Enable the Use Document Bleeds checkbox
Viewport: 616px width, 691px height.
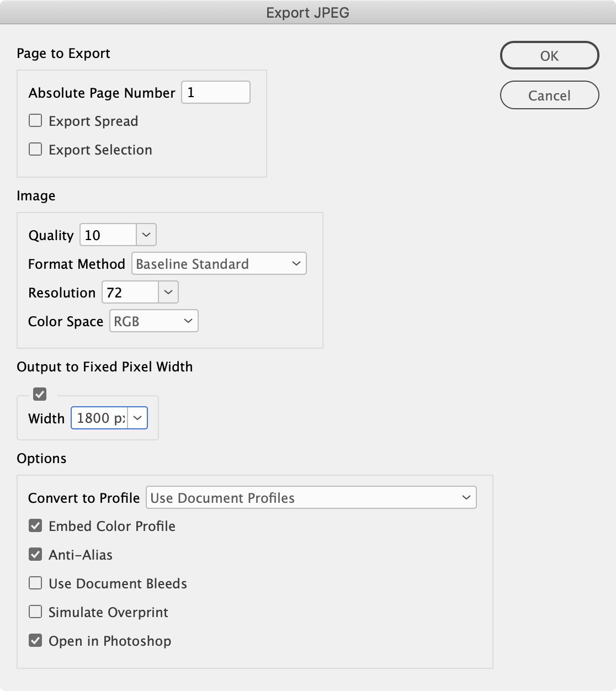[x=35, y=583]
